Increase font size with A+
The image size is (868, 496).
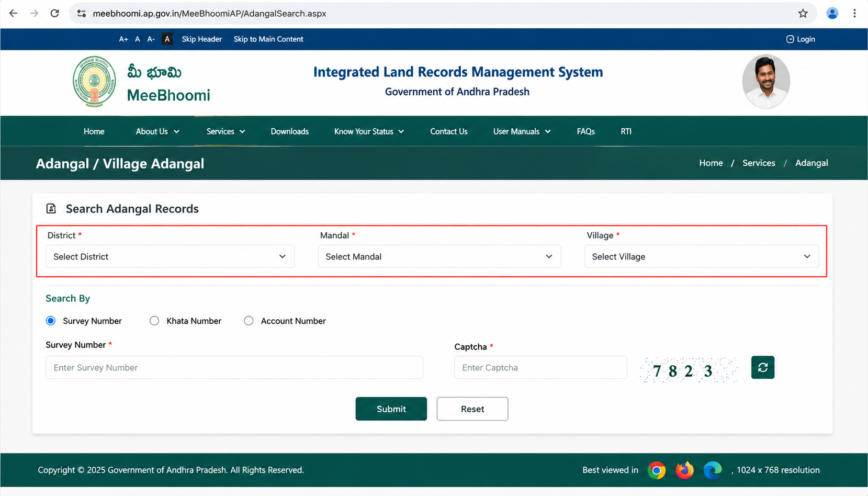[x=123, y=39]
